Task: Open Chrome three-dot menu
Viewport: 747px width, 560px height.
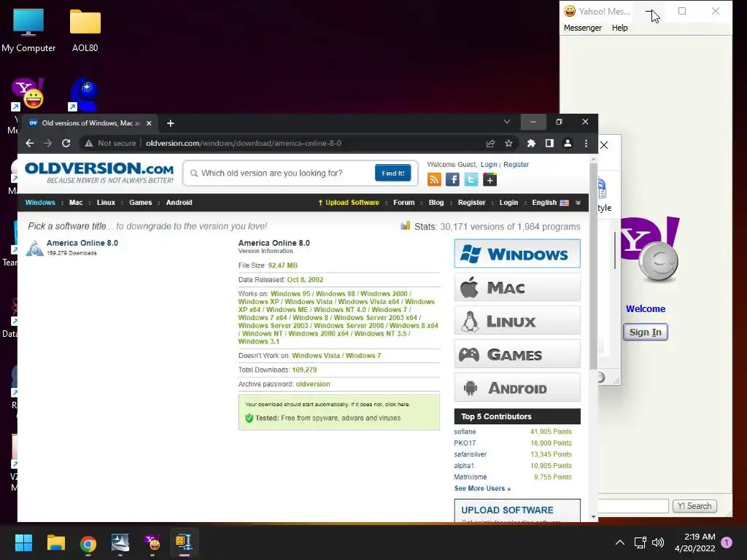Action: tap(586, 144)
